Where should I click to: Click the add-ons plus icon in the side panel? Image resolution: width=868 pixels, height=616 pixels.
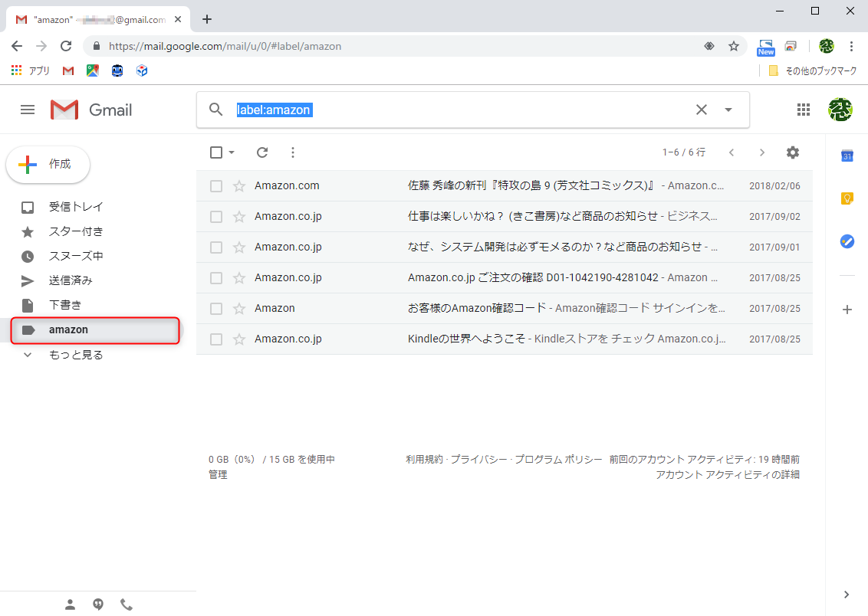(x=847, y=310)
